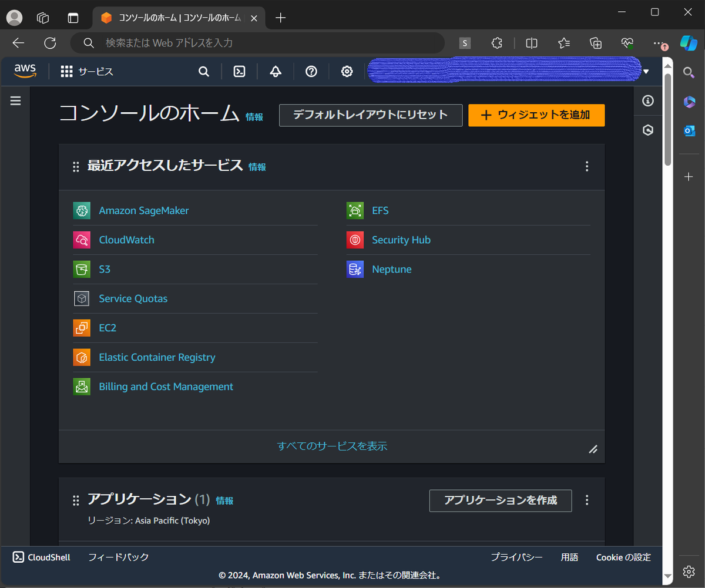Open the account dropdown arrow
The height and width of the screenshot is (588, 705).
(646, 72)
